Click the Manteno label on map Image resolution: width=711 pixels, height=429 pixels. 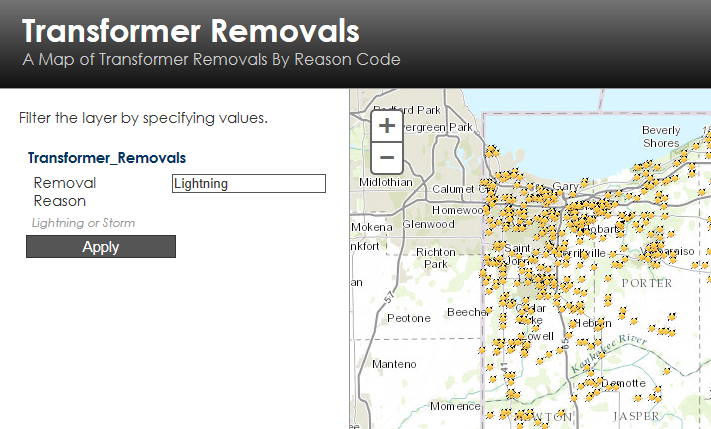click(394, 364)
